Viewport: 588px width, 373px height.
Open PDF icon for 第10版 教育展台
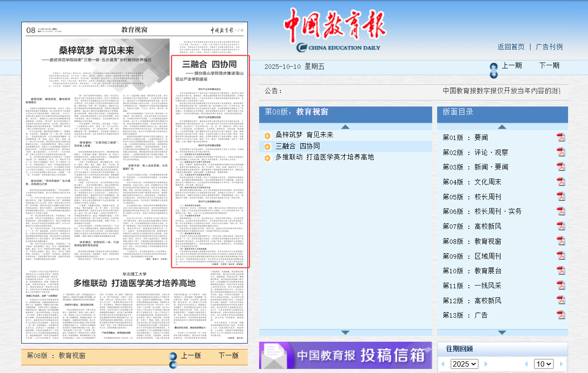tap(560, 271)
